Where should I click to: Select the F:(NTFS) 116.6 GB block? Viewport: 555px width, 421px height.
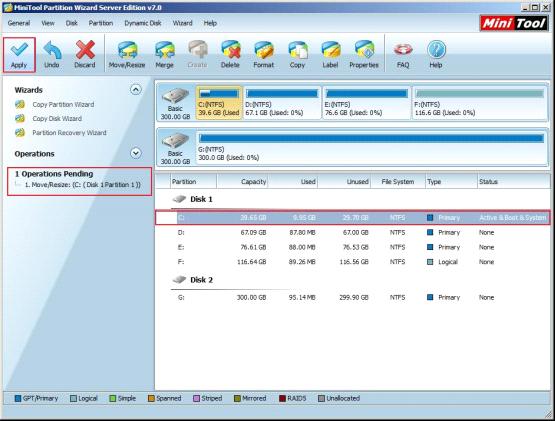[480, 103]
